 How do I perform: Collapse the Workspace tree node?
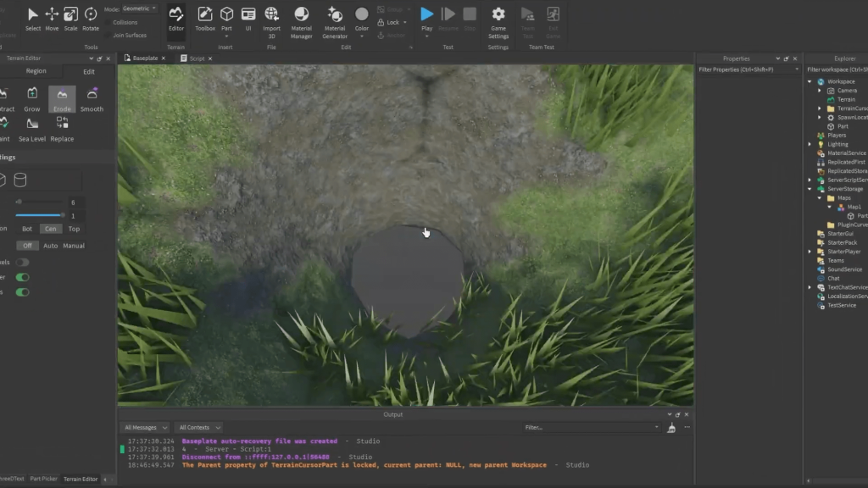(810, 81)
